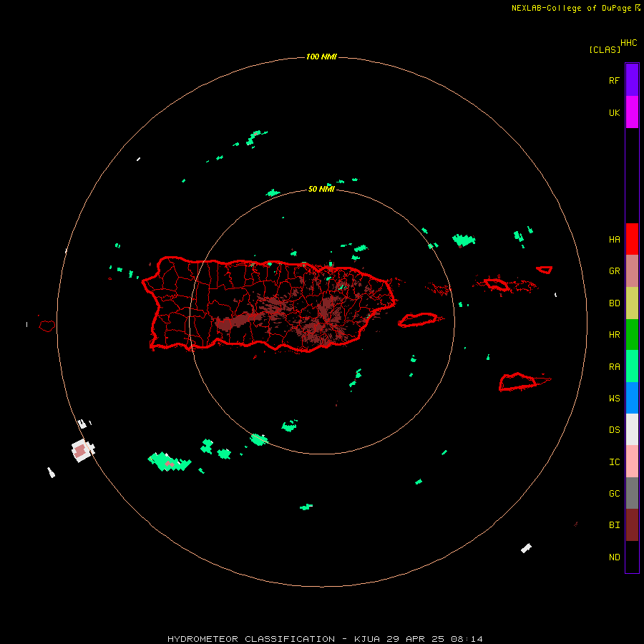The image size is (644, 644).
Task: Click the GR legend label
Action: click(x=615, y=271)
